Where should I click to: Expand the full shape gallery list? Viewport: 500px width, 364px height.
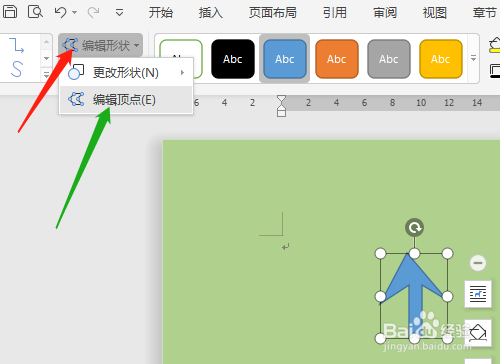[46, 74]
